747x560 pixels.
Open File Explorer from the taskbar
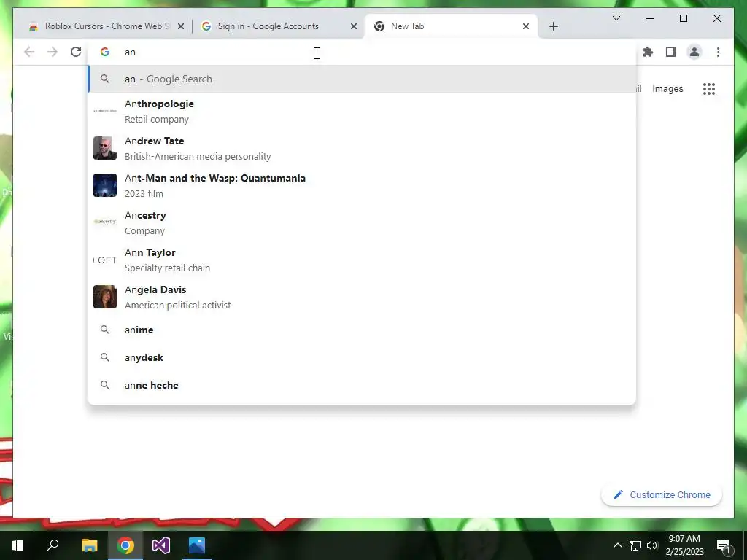(89, 545)
